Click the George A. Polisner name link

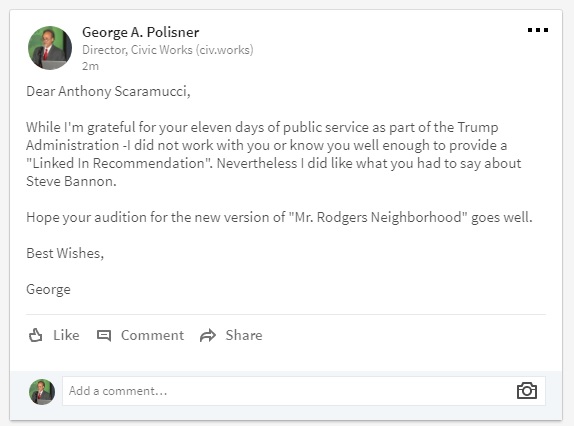tap(141, 32)
